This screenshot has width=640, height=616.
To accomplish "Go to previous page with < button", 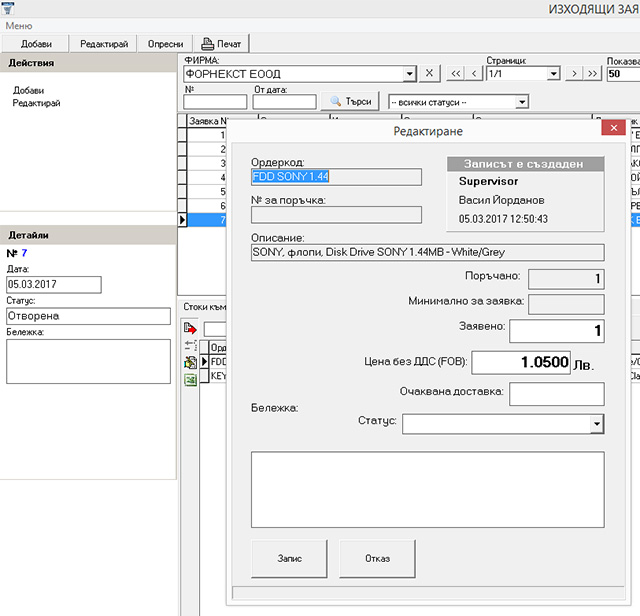I will [474, 73].
